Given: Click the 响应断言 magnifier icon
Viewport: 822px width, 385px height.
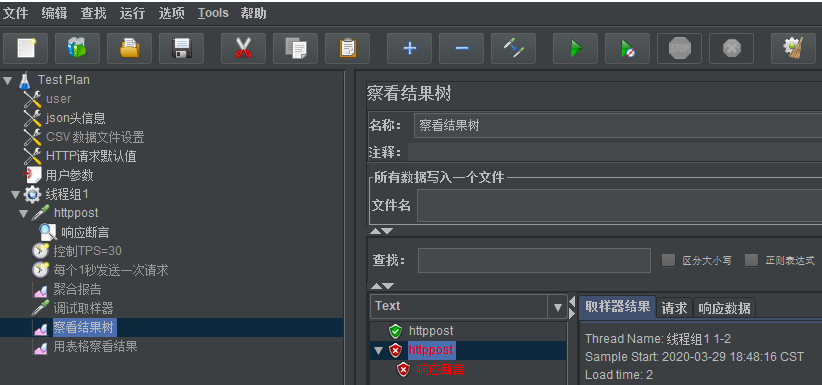Looking at the screenshot, I should point(49,232).
